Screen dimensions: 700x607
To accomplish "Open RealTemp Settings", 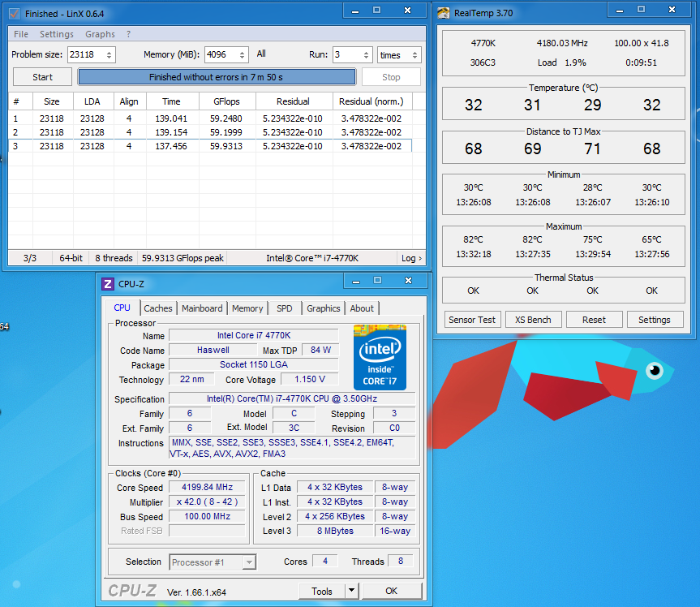I will pyautogui.click(x=655, y=320).
